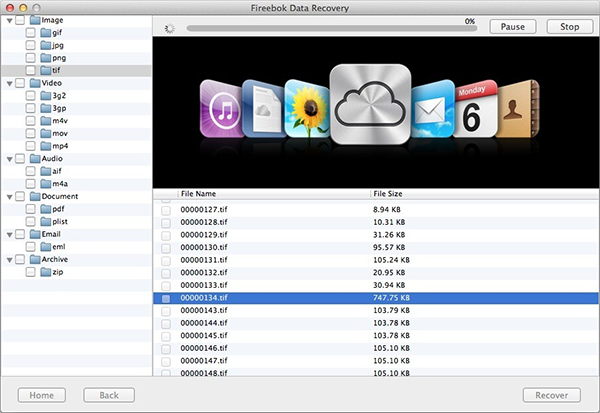600x413 pixels.
Task: Click the plist folder icon
Action: coord(46,222)
